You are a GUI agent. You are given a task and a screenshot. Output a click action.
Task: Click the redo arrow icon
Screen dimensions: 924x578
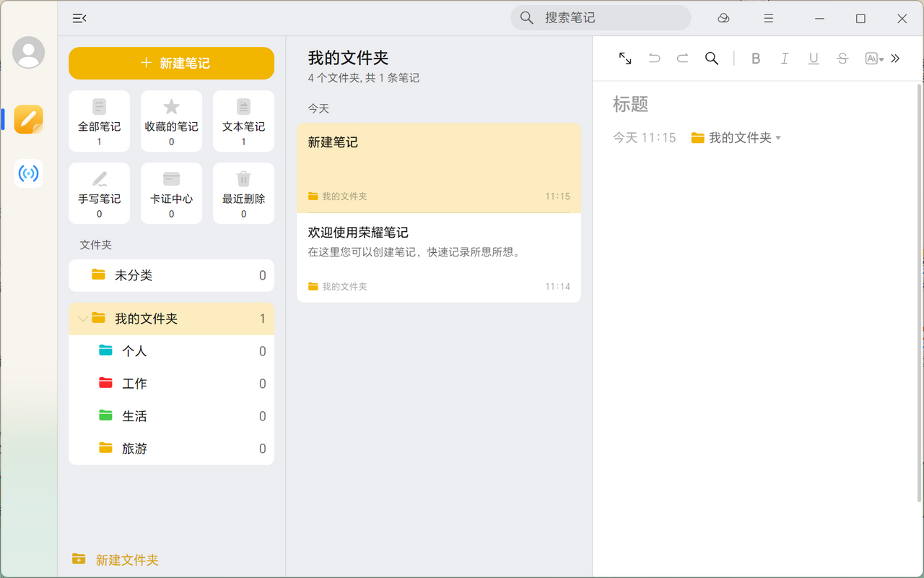(682, 59)
